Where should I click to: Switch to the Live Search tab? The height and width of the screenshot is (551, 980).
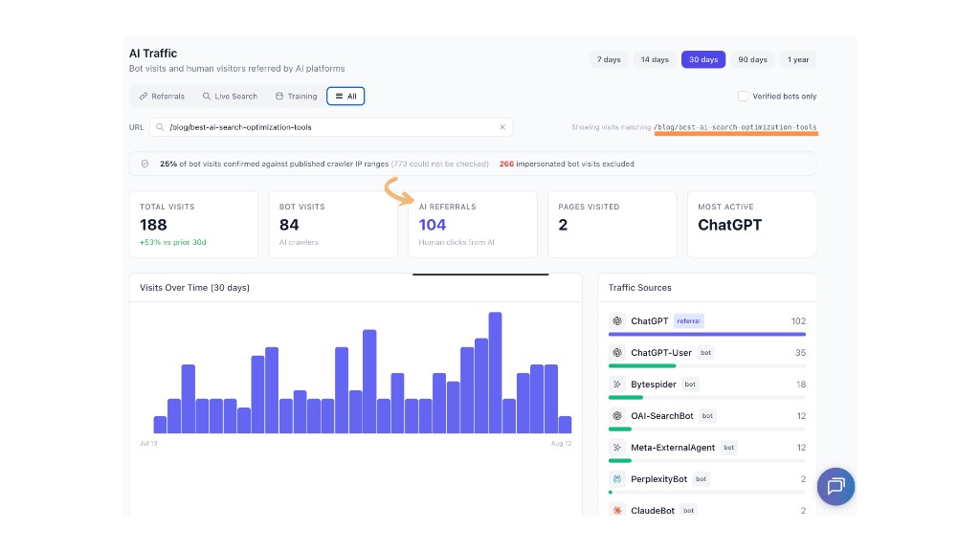pyautogui.click(x=230, y=97)
